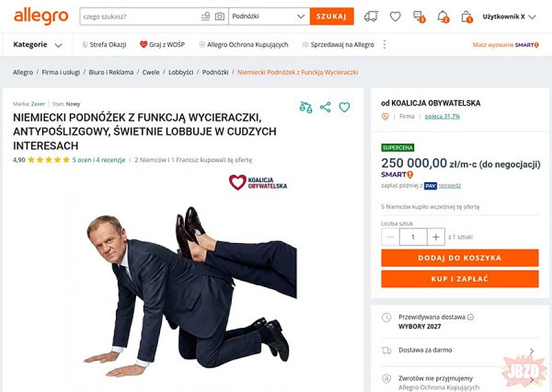This screenshot has height=392, width=552.
Task: Add offer to favorites with heart toggle
Action: pos(344,107)
